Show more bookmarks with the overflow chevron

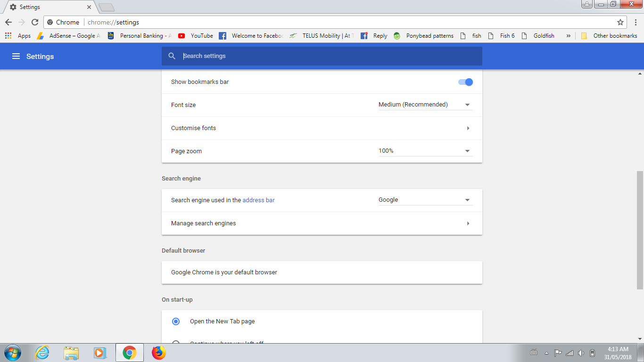(568, 36)
